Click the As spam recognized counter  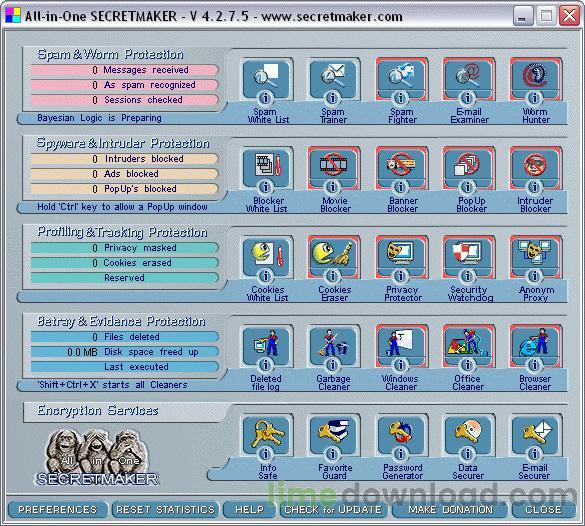(x=125, y=85)
